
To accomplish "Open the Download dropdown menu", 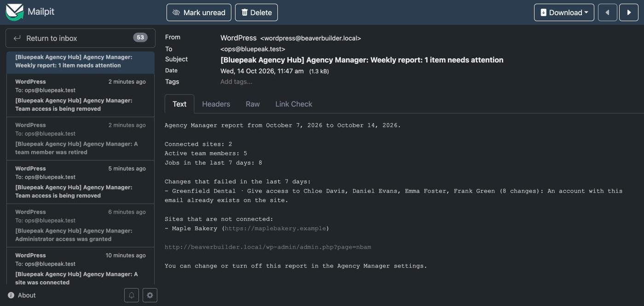I will (564, 12).
